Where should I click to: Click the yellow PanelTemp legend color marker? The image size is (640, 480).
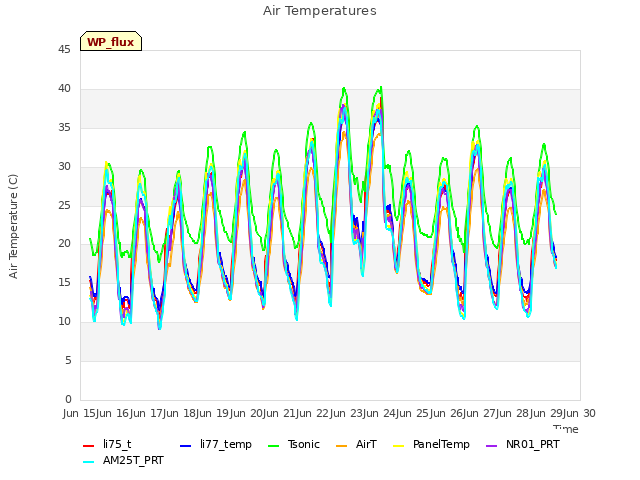pyautogui.click(x=398, y=446)
